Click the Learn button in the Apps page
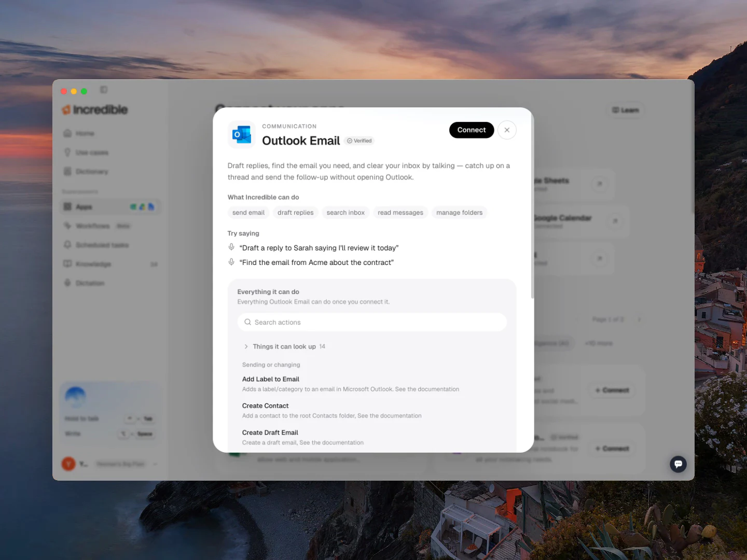747x560 pixels. click(625, 110)
